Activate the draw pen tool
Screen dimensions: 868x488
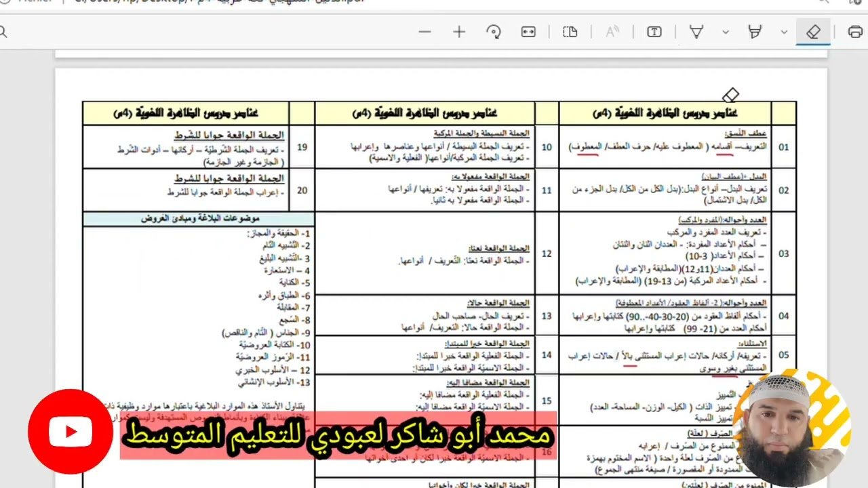tap(696, 32)
